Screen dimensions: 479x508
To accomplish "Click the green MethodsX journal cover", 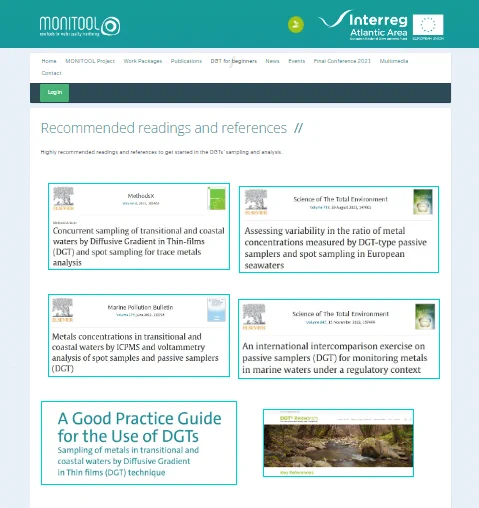I will coord(217,199).
